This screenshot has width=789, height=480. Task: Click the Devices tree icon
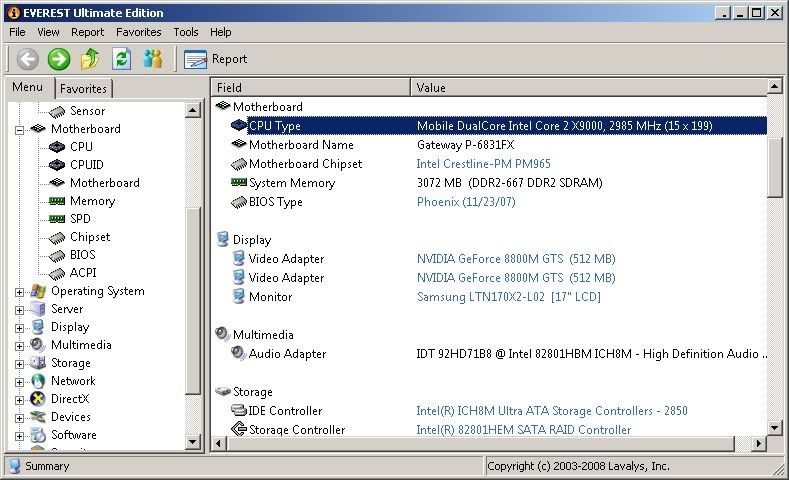coord(38,417)
